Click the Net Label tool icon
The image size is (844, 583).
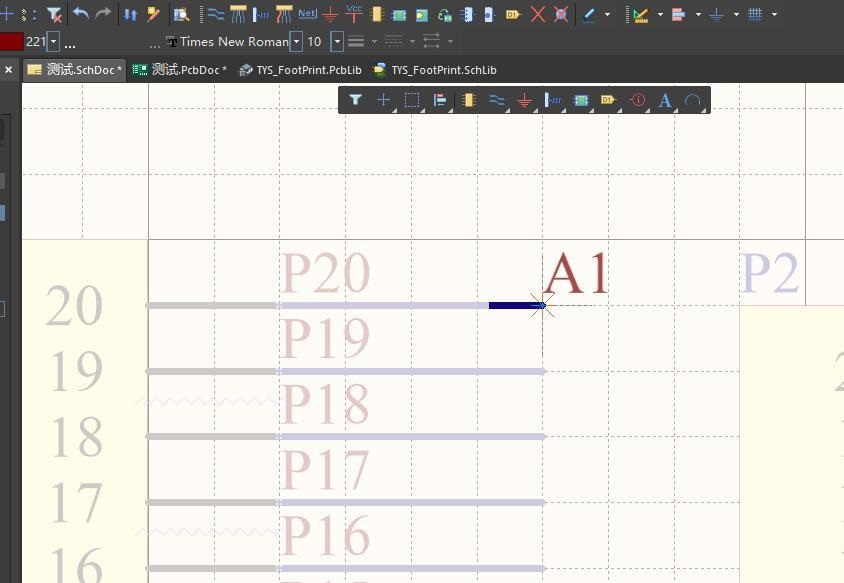coord(307,14)
